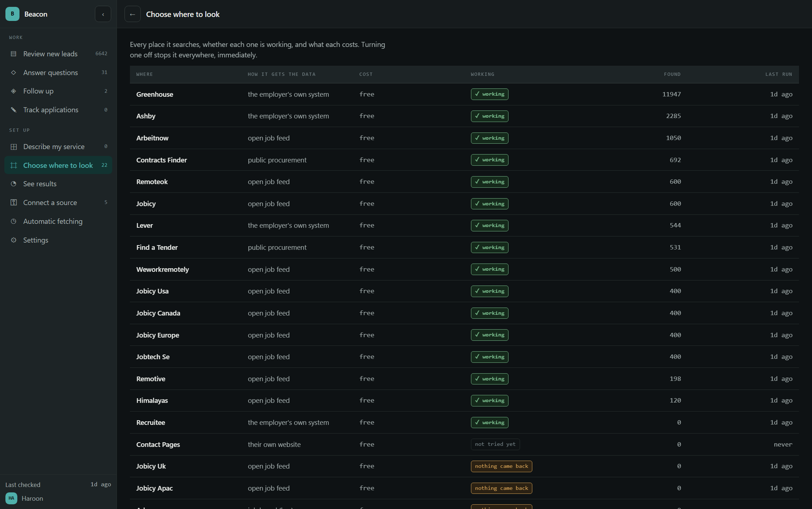Open Track applications
Viewport: 812px width, 509px height.
(58, 110)
